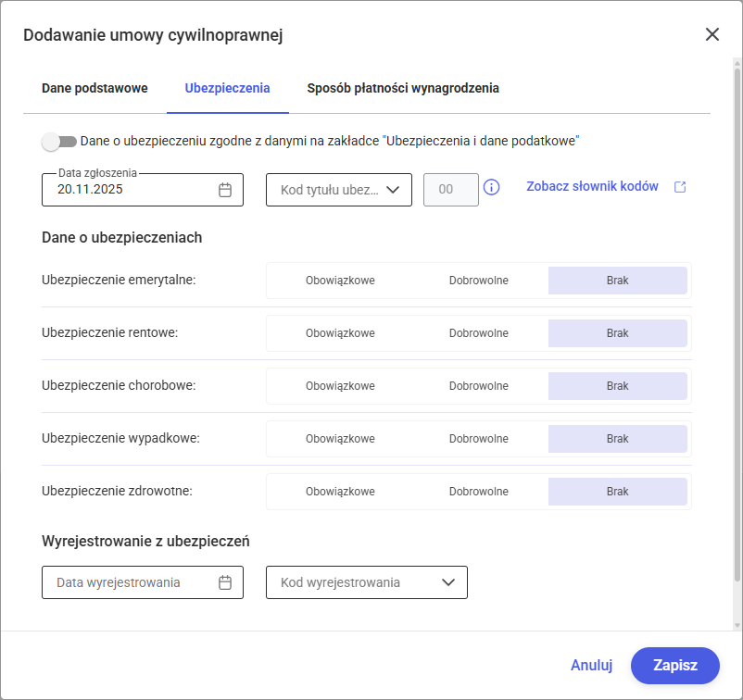This screenshot has height=700, width=743.
Task: Click the Anuluj button
Action: tap(592, 665)
